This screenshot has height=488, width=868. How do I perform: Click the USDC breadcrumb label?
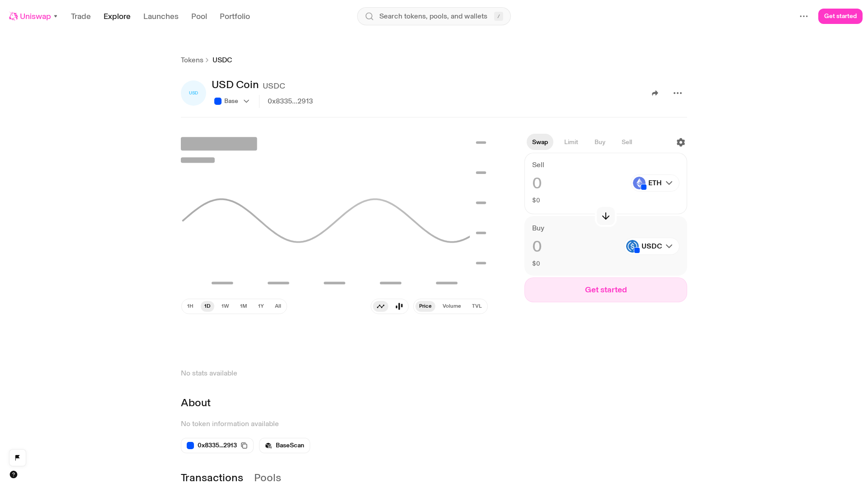pos(222,60)
